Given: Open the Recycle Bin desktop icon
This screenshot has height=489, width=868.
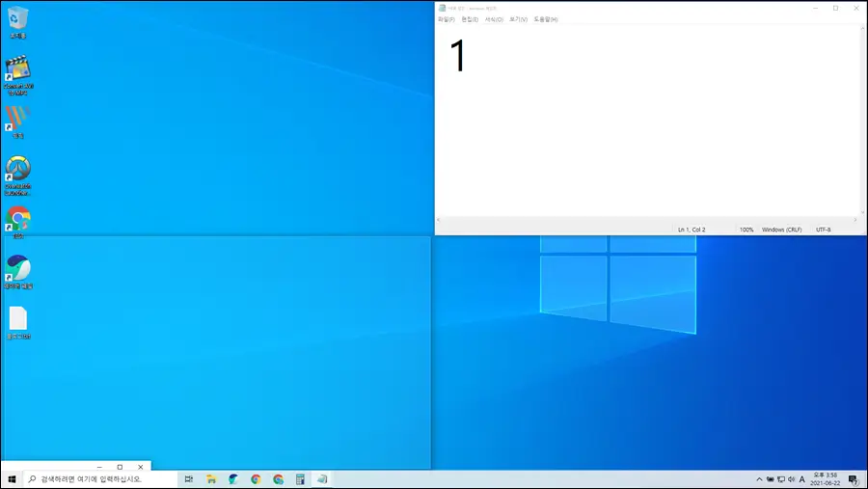Looking at the screenshot, I should click(17, 23).
